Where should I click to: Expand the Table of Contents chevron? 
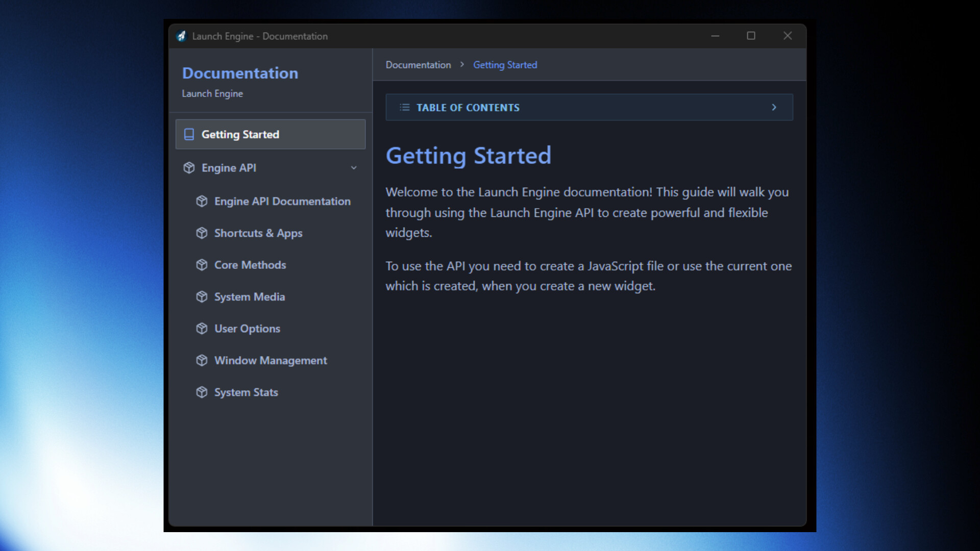(774, 107)
